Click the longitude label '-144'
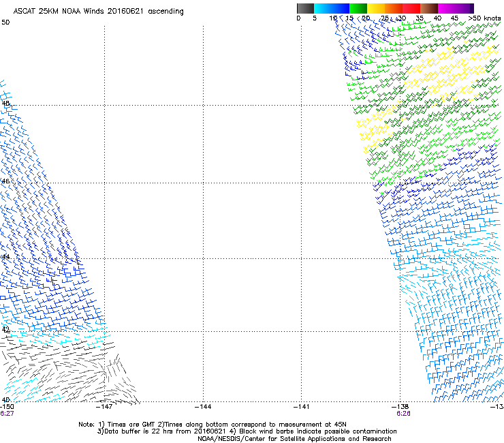Image resolution: width=504 pixels, height=443 pixels. pyautogui.click(x=203, y=407)
